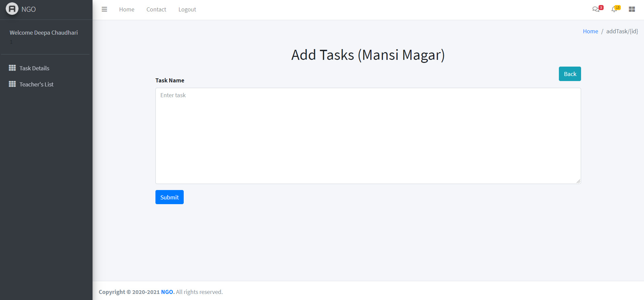Click the grid icon beside Teacher's List
The image size is (644, 300).
12,84
